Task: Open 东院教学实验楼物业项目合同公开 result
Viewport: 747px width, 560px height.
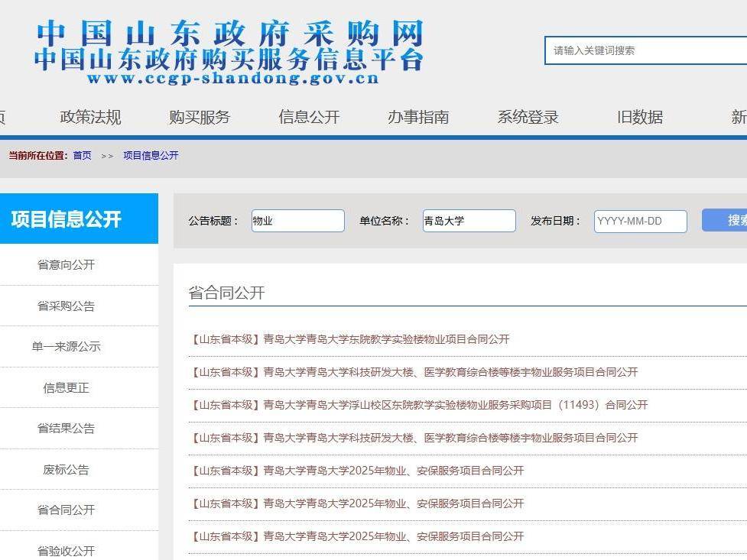Action: [x=349, y=339]
